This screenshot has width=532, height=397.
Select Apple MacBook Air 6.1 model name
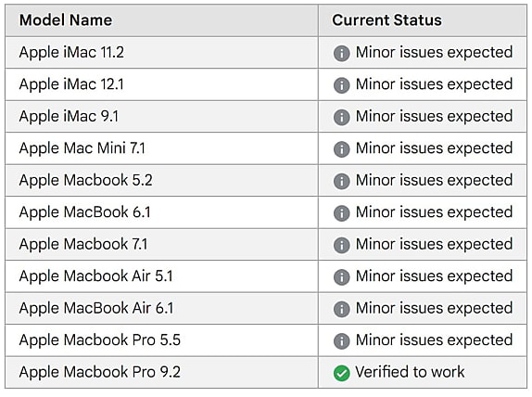point(96,308)
